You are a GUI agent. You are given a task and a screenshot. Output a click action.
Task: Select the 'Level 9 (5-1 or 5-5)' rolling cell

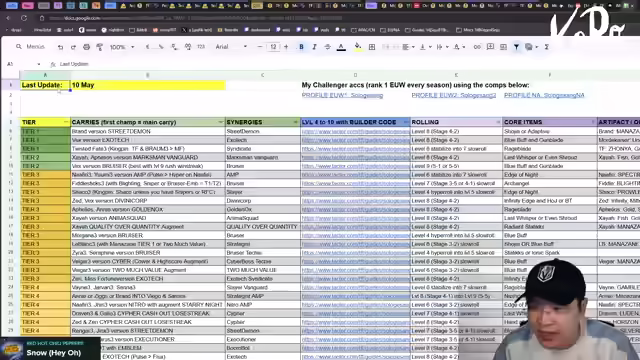pyautogui.click(x=456, y=166)
